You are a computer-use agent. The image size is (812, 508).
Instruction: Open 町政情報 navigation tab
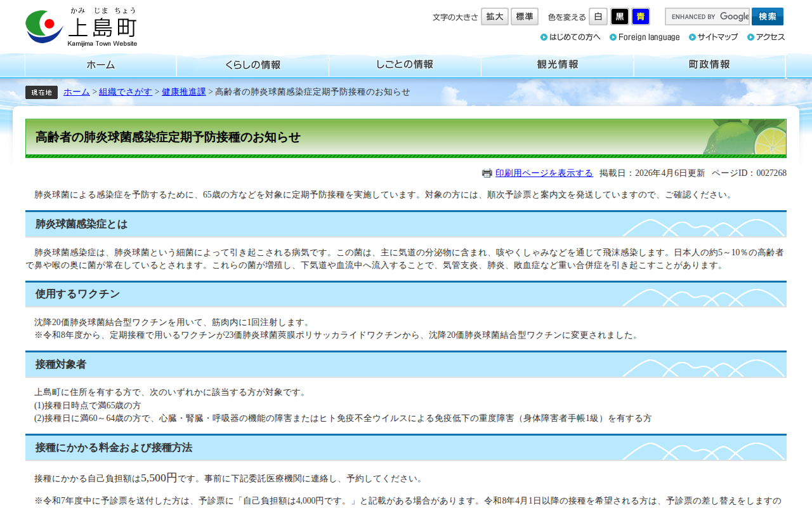(710, 65)
